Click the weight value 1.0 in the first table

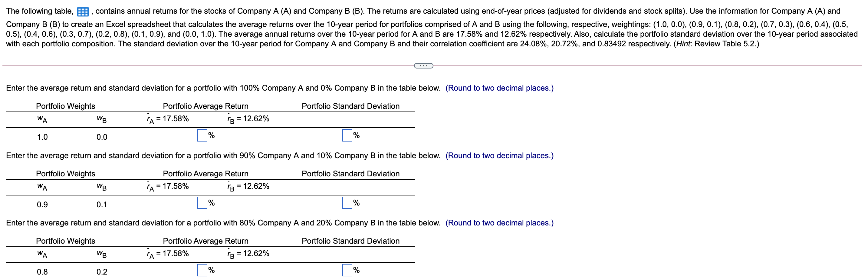[42, 137]
